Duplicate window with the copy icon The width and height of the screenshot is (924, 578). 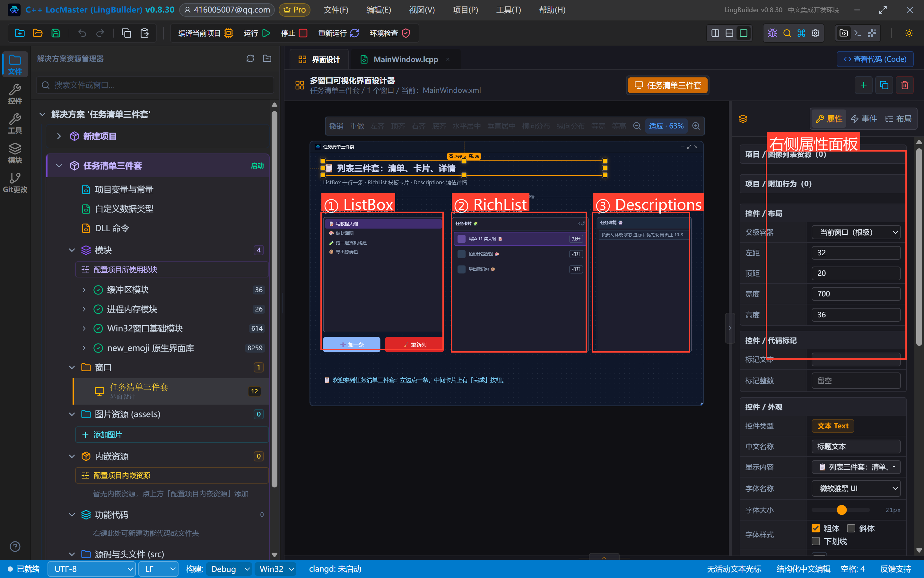click(884, 85)
